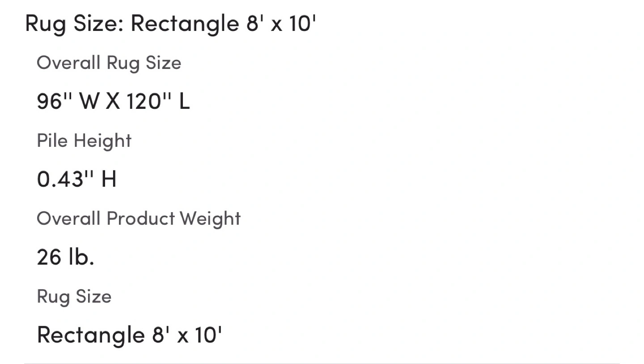Image resolution: width=644 pixels, height=364 pixels.
Task: Click the H unit after 0.43''
Action: [109, 180]
